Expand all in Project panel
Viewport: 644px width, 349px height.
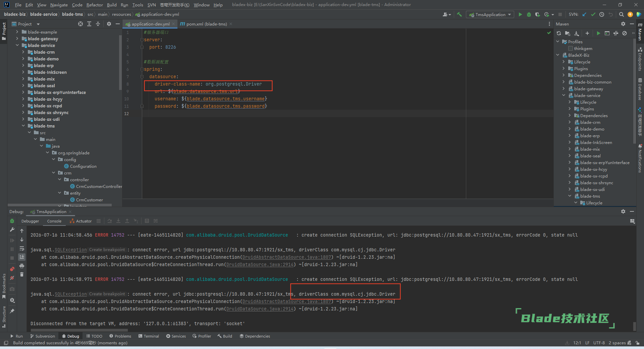89,24
